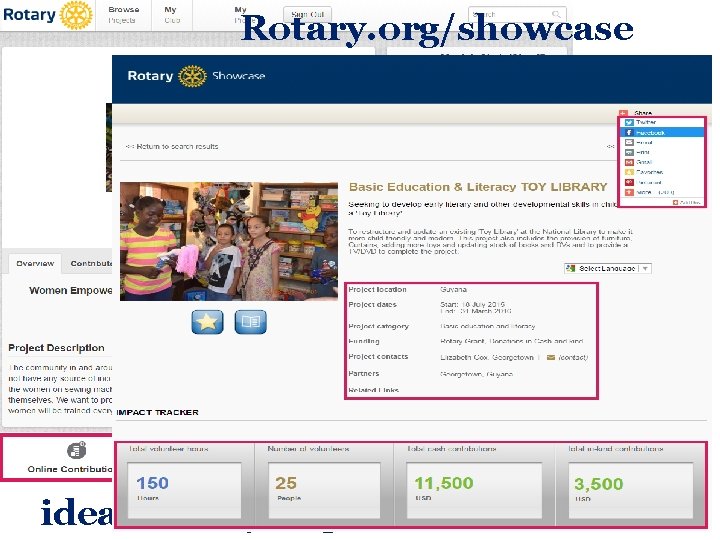
Task: Click the Guyana project location value
Action: tap(453, 289)
